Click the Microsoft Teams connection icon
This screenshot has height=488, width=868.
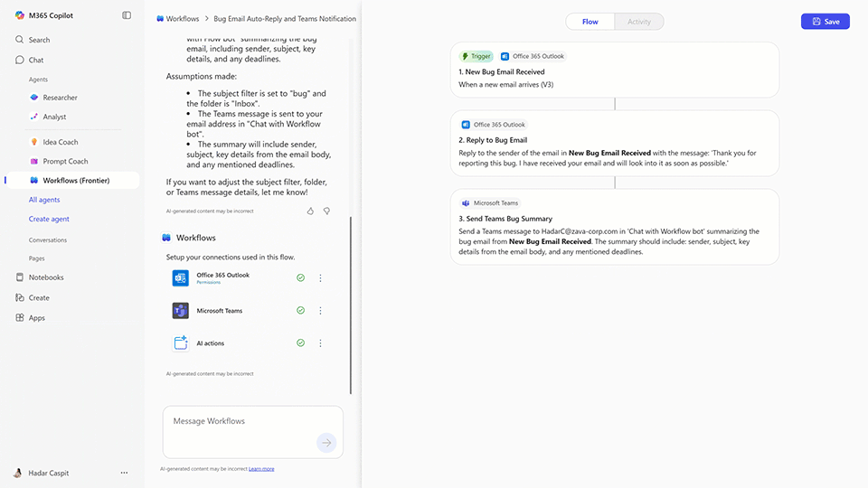pos(181,310)
